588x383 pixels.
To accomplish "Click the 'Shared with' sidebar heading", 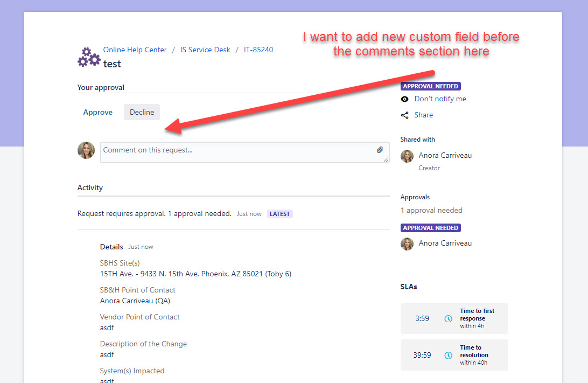I will [x=418, y=140].
